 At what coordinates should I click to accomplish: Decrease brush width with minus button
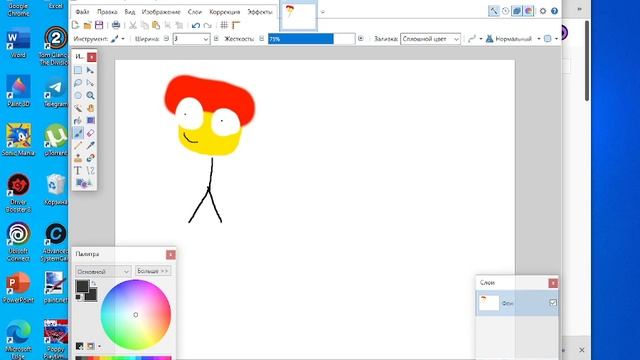[166, 39]
